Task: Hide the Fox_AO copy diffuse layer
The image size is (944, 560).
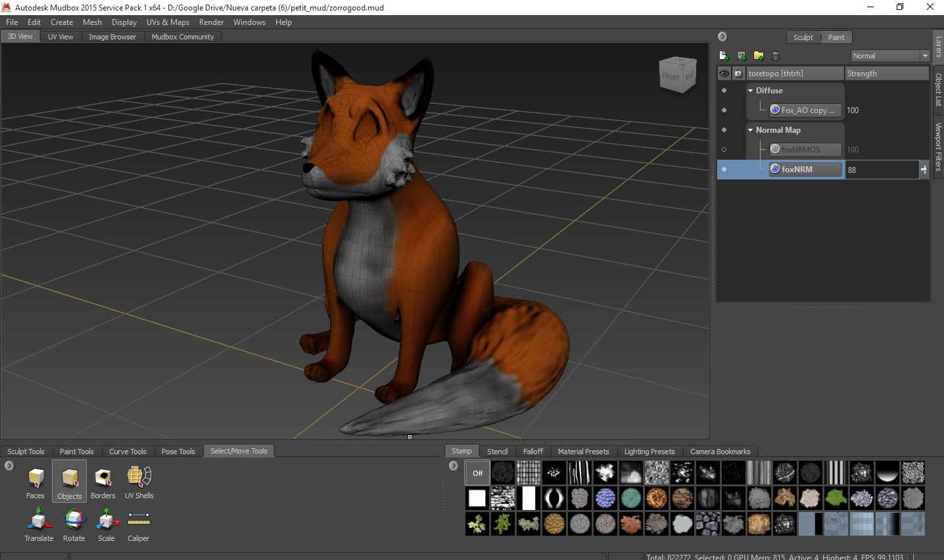Action: [x=724, y=110]
